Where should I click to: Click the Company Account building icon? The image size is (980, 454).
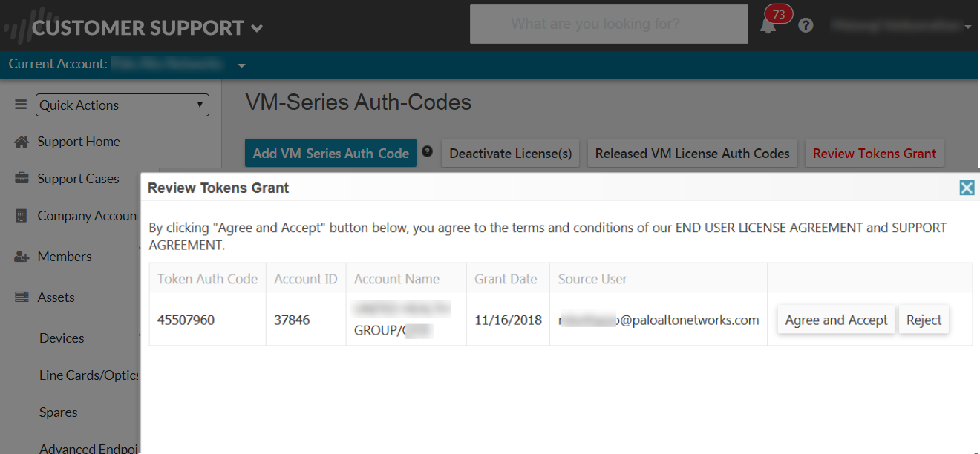coord(22,216)
